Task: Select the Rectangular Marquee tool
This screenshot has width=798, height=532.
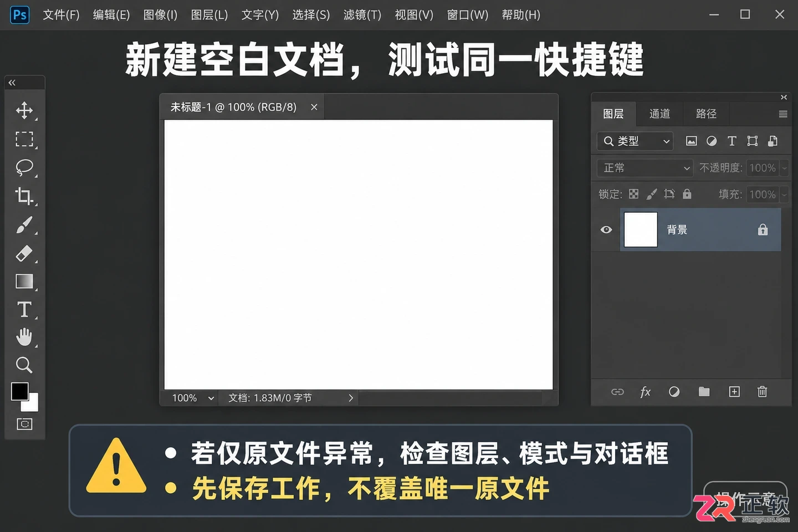Action: (x=24, y=139)
